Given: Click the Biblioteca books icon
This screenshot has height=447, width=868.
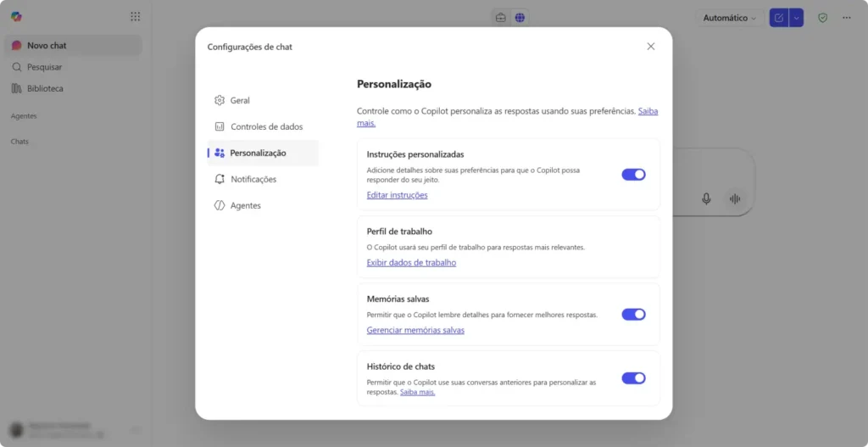Looking at the screenshot, I should (x=17, y=88).
